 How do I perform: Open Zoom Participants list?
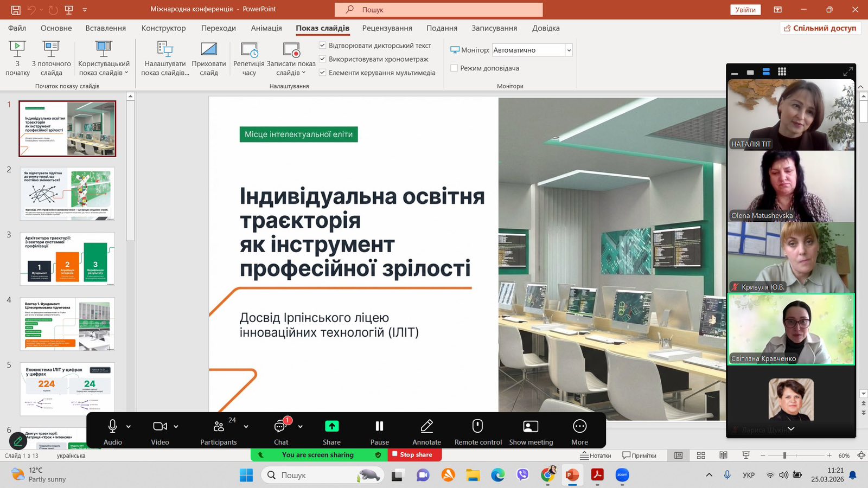coord(219,432)
